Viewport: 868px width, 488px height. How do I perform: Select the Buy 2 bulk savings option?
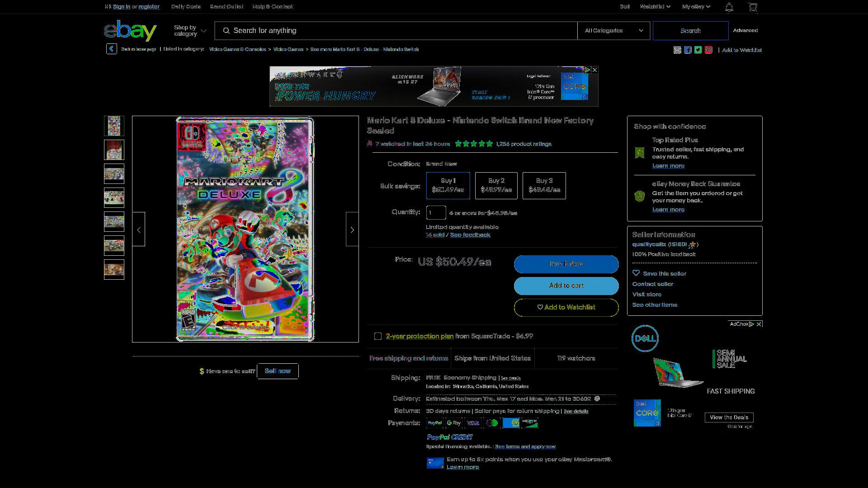(496, 185)
